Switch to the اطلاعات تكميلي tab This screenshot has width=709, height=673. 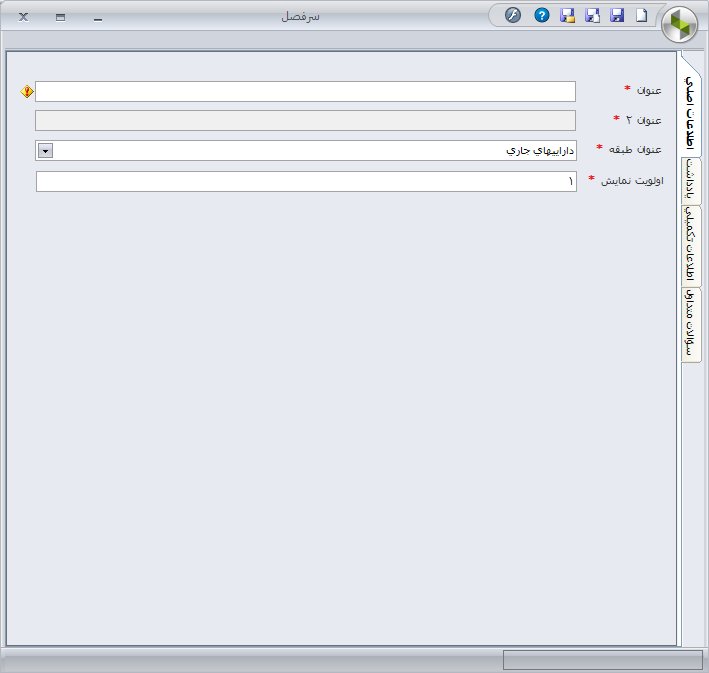click(x=690, y=245)
